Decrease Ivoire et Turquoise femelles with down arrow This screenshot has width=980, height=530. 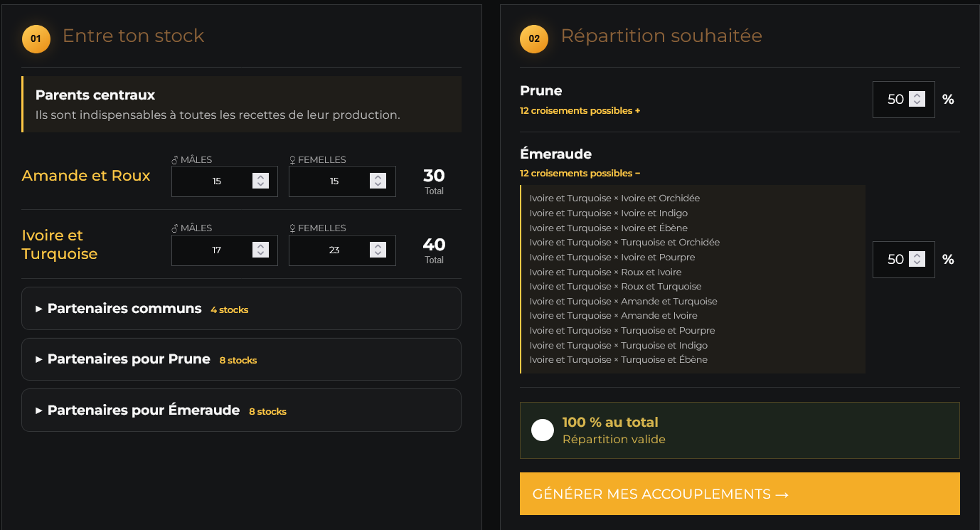378,254
